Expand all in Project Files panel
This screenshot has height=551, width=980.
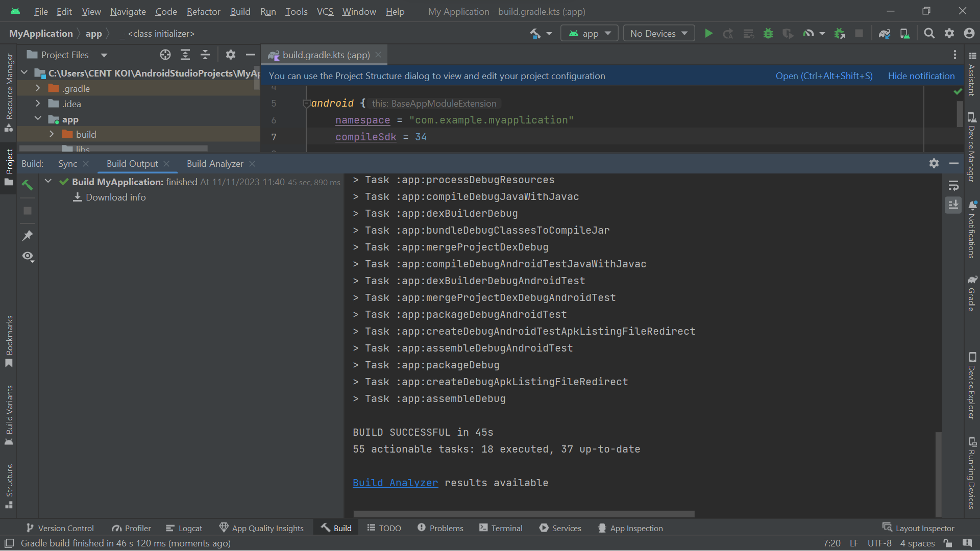click(x=185, y=55)
